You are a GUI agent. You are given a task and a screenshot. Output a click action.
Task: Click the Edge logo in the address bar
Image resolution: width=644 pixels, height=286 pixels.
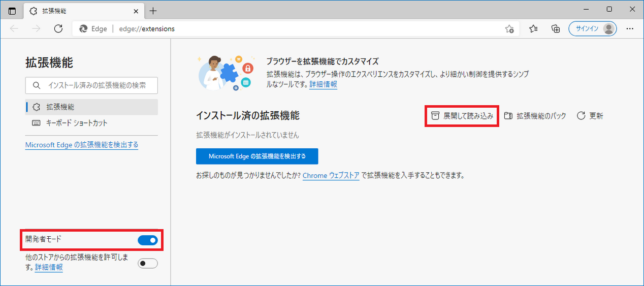point(84,29)
